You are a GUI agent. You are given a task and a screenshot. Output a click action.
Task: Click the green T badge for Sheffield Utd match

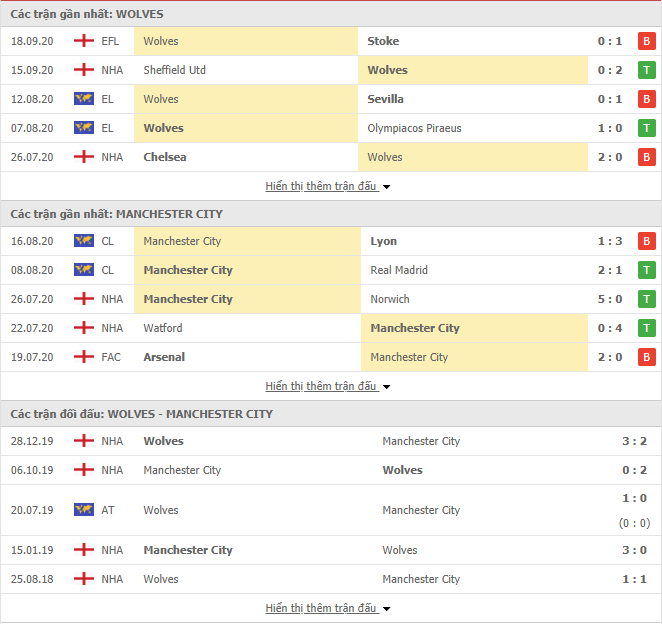click(x=646, y=70)
